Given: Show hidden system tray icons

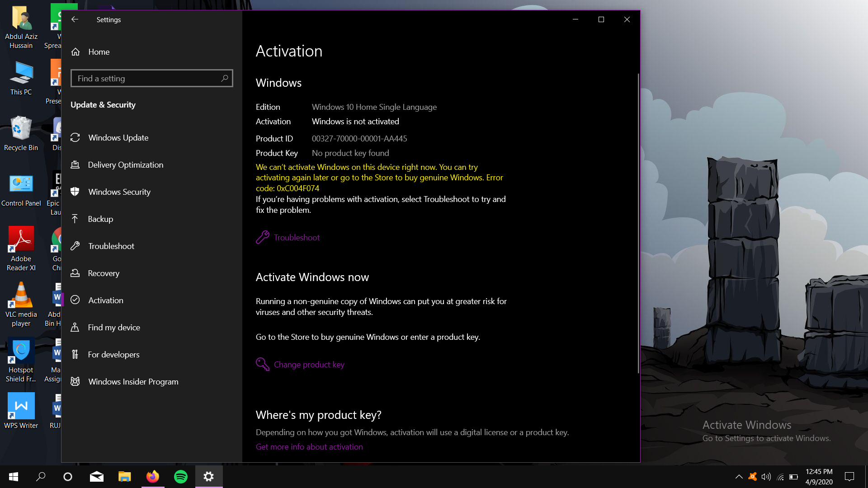Looking at the screenshot, I should [739, 477].
